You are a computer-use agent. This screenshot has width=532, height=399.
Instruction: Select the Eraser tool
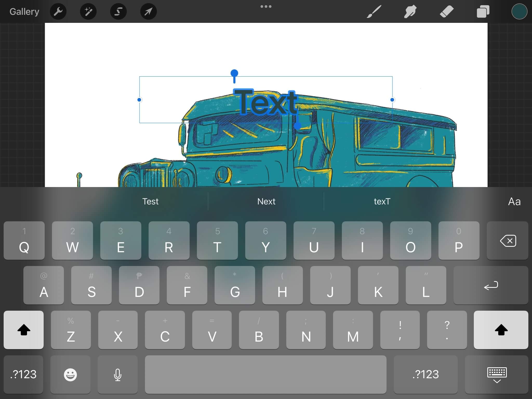coord(447,11)
